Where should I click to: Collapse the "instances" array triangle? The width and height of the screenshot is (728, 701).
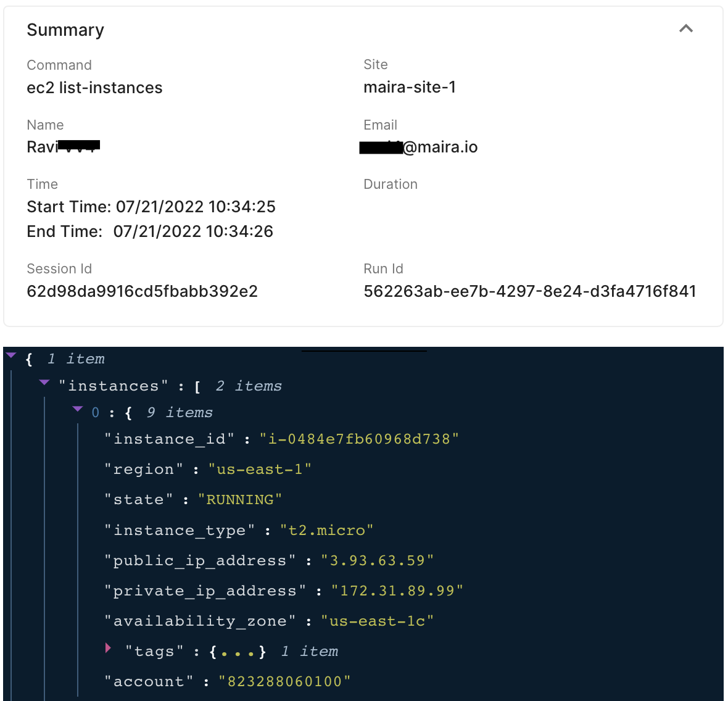[44, 383]
